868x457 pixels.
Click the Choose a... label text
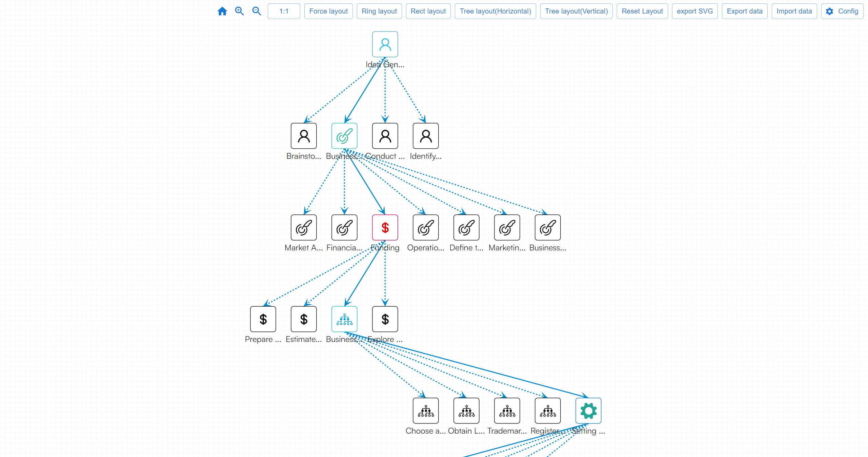click(426, 431)
